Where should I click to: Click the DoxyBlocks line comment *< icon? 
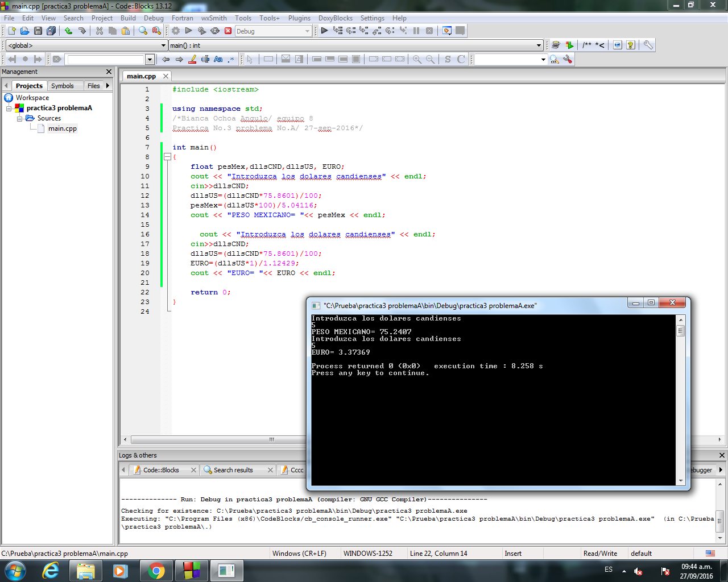coord(600,45)
